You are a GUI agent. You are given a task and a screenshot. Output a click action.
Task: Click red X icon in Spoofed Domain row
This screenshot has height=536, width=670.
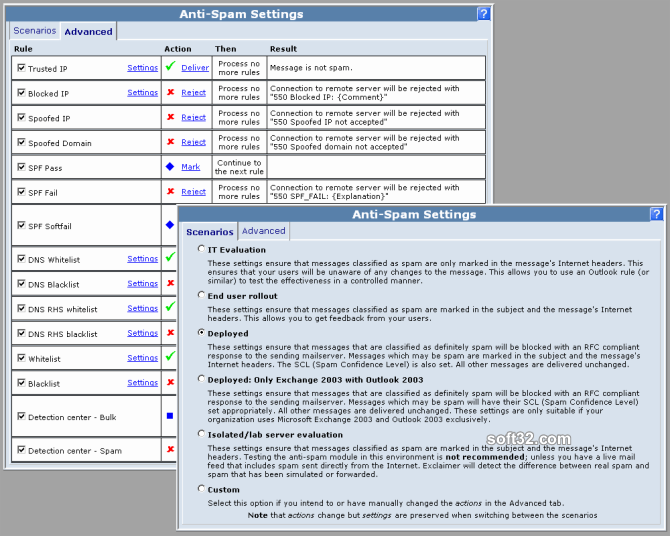tap(170, 141)
